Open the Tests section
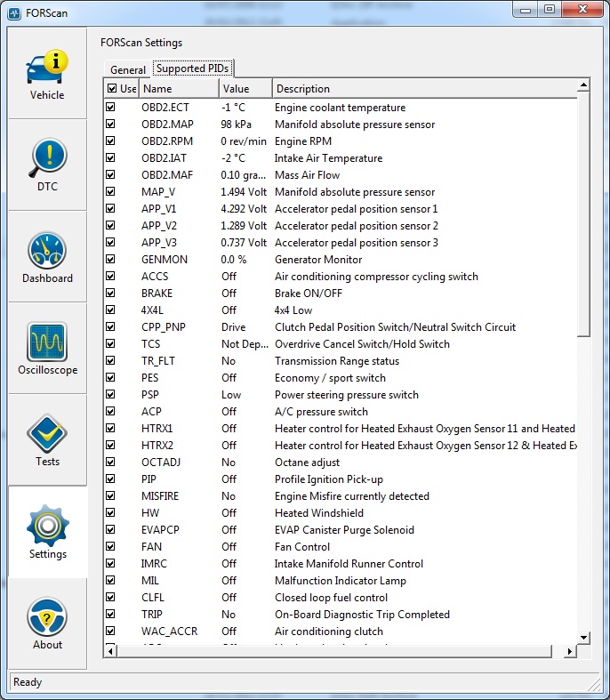Image resolution: width=610 pixels, height=700 pixels. 47,439
